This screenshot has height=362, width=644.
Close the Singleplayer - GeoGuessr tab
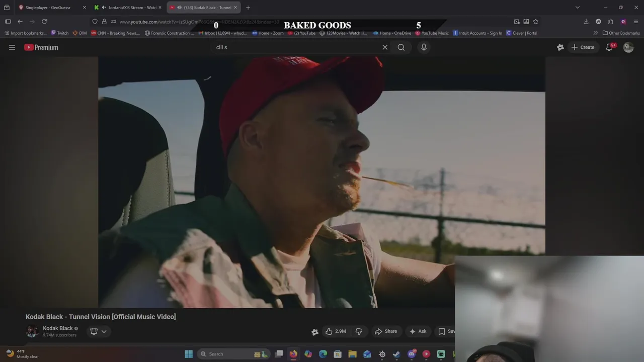point(84,8)
